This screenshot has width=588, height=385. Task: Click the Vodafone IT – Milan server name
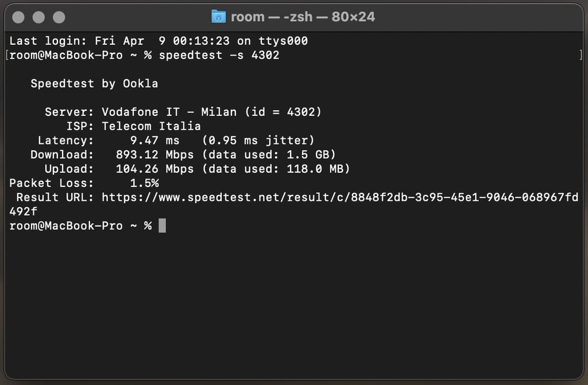tap(169, 112)
